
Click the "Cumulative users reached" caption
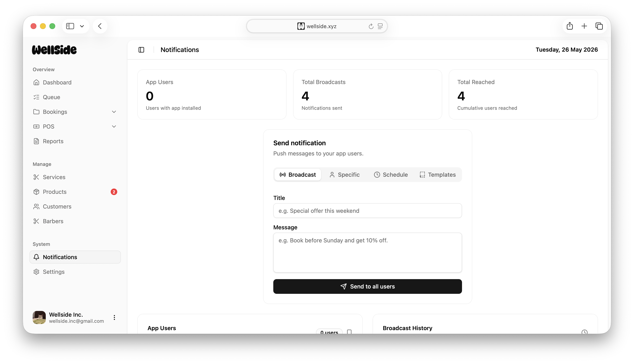pyautogui.click(x=487, y=108)
